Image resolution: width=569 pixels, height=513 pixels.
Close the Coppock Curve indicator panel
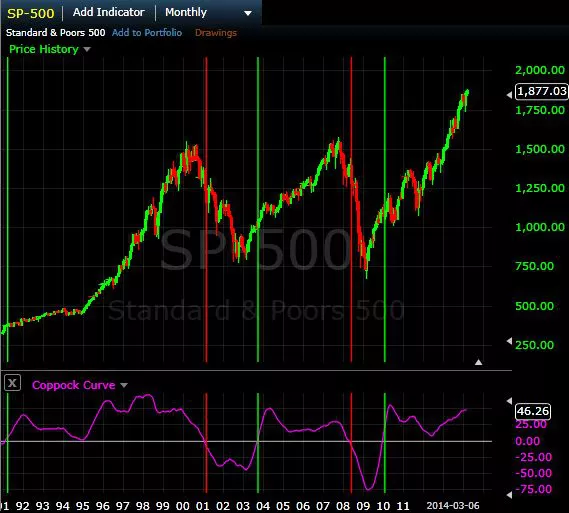[12, 383]
